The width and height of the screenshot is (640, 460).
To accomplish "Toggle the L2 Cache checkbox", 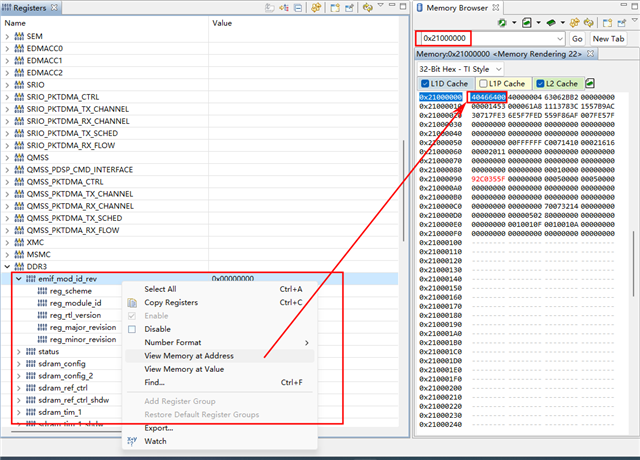I will click(x=540, y=84).
